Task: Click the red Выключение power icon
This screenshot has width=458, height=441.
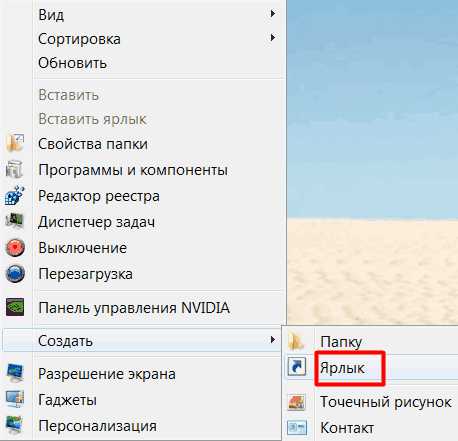Action: click(x=15, y=248)
